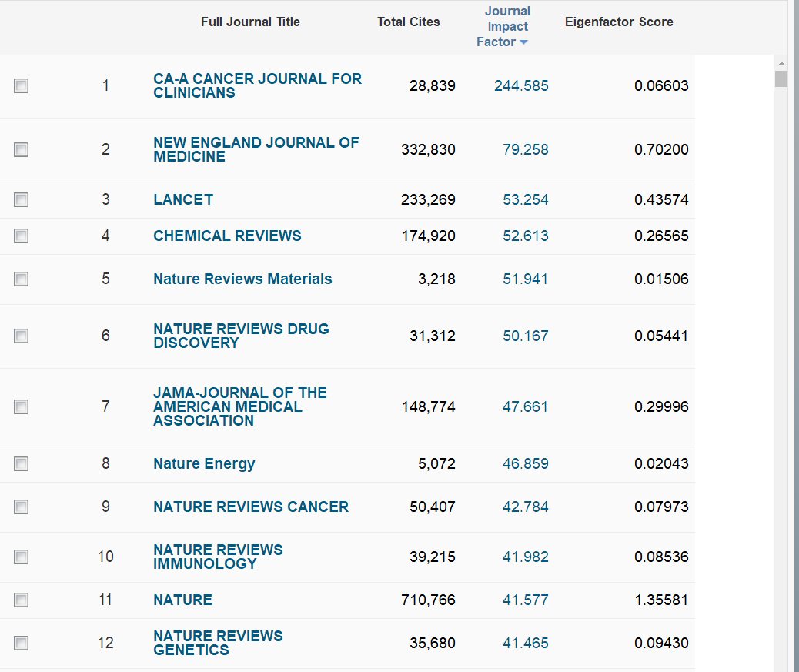Select total cites value 332,830

[428, 150]
